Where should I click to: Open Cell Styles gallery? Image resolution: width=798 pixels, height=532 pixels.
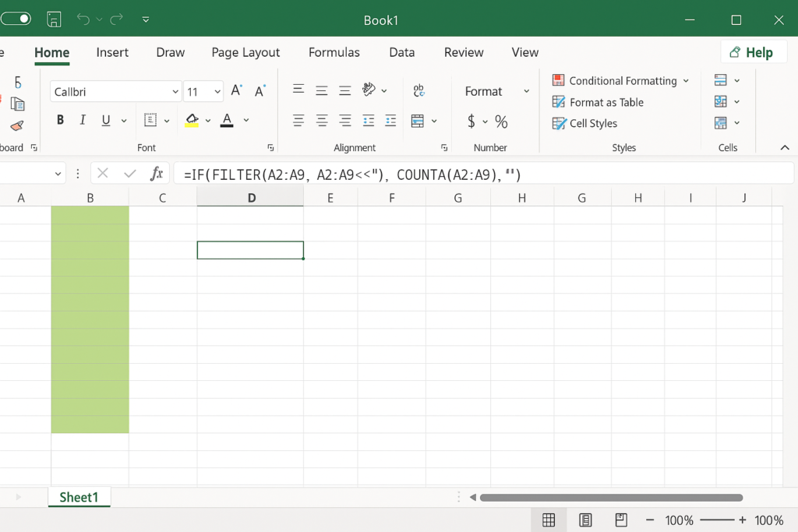584,123
